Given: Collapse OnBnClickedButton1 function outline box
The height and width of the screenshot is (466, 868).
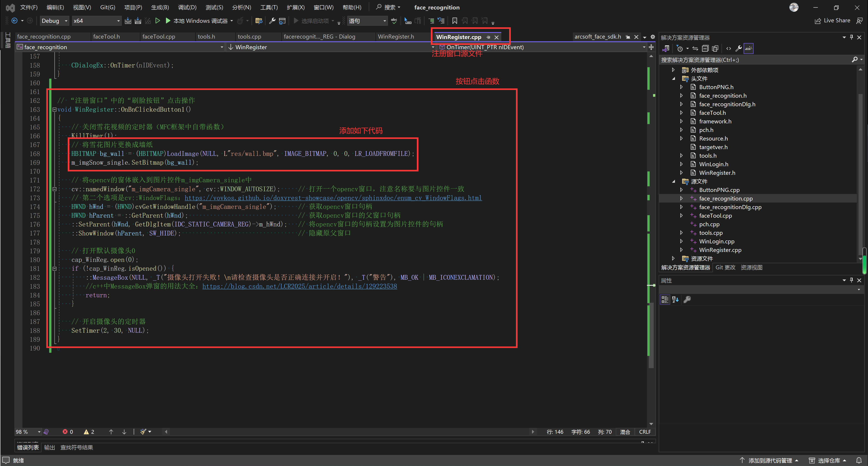Looking at the screenshot, I should [x=54, y=109].
